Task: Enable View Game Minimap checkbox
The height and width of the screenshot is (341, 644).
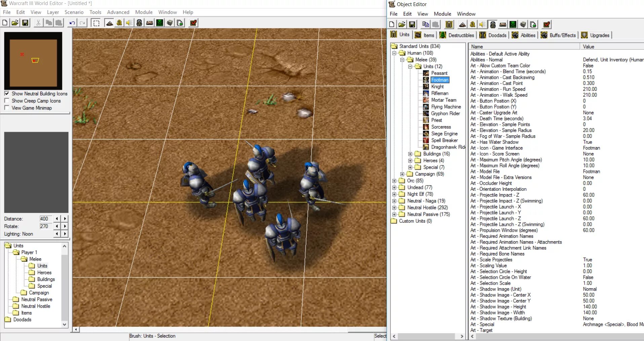Action: [x=7, y=108]
